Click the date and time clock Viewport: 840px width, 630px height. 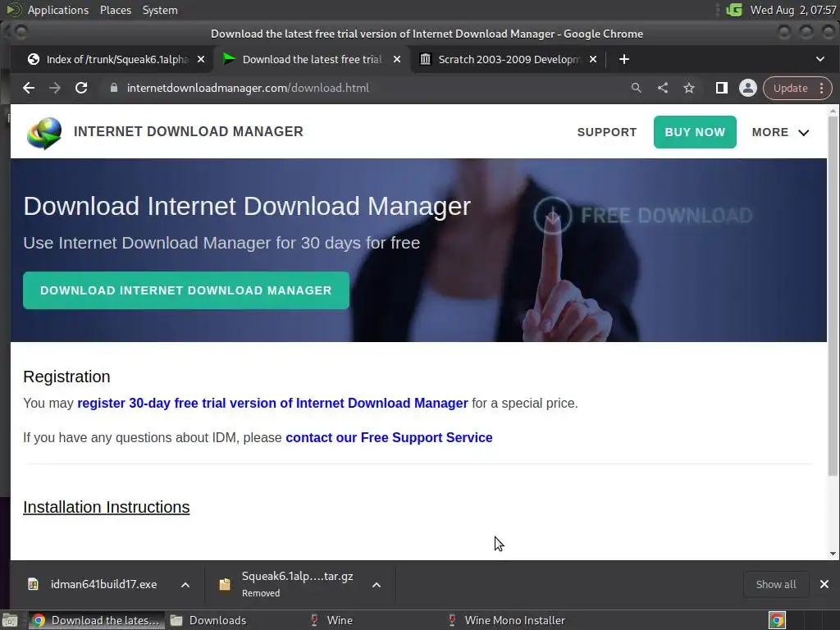(x=793, y=10)
